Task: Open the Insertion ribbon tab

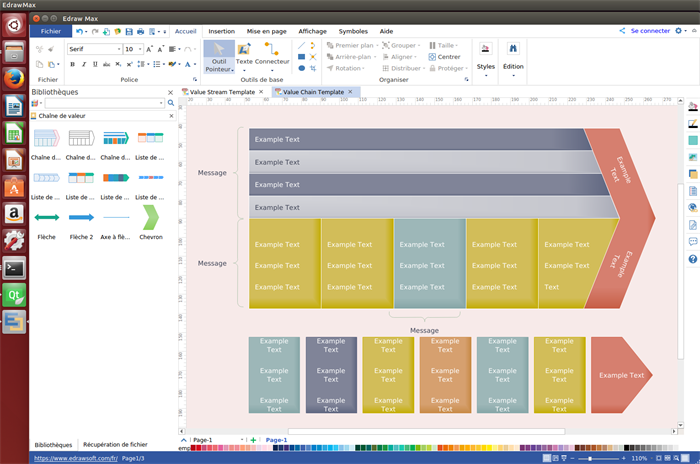Action: [221, 31]
